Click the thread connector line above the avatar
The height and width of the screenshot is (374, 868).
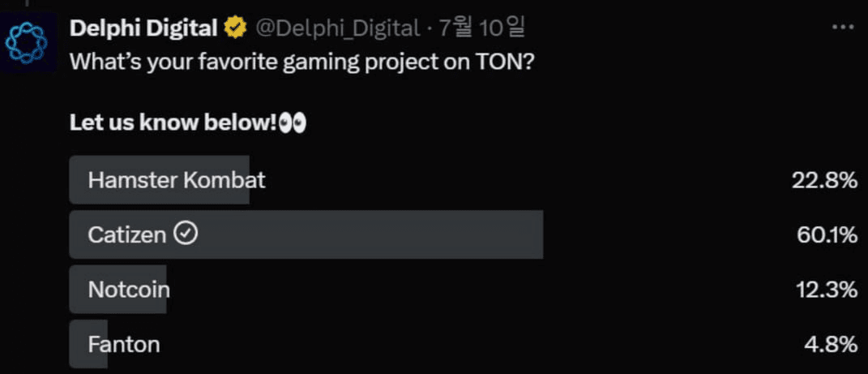(27, 4)
